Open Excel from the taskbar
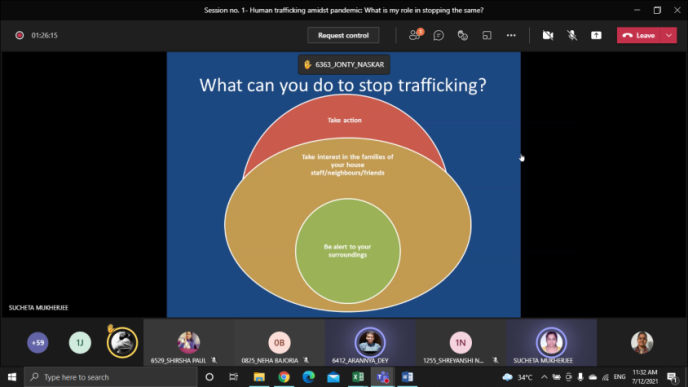688x387 pixels. click(x=358, y=377)
